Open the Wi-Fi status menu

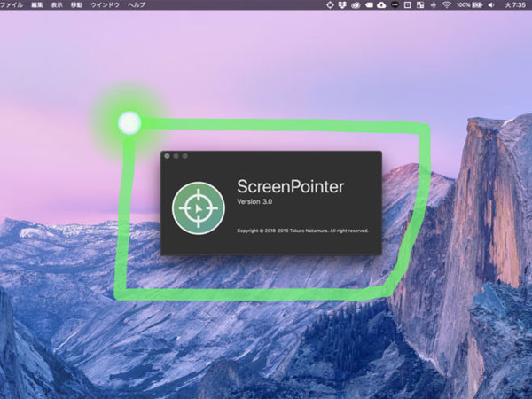click(447, 4)
